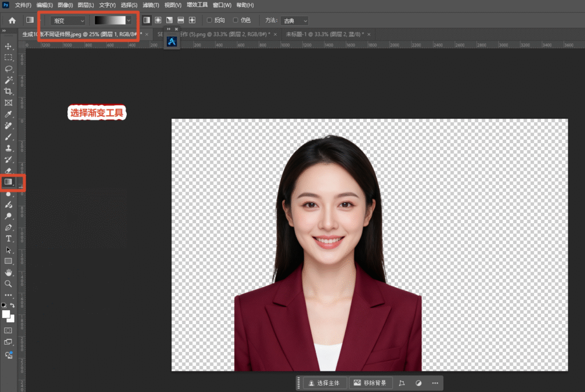This screenshot has width=585, height=392.
Task: Open the Edit Toolbar three-dots menu
Action: point(8,295)
